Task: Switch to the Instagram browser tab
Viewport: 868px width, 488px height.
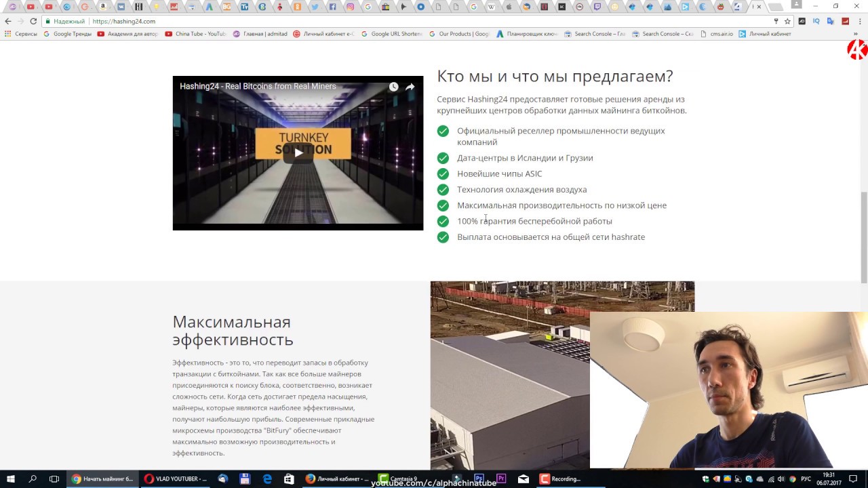Action: 350,7
